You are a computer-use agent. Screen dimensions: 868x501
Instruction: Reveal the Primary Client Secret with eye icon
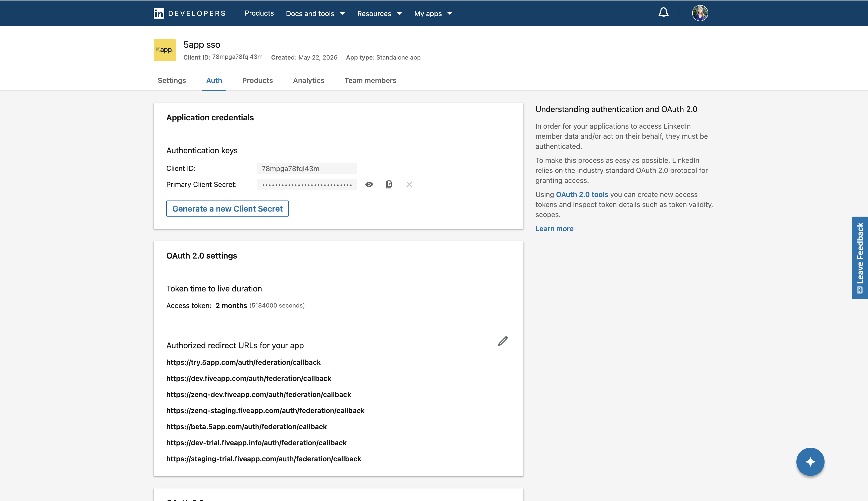369,184
